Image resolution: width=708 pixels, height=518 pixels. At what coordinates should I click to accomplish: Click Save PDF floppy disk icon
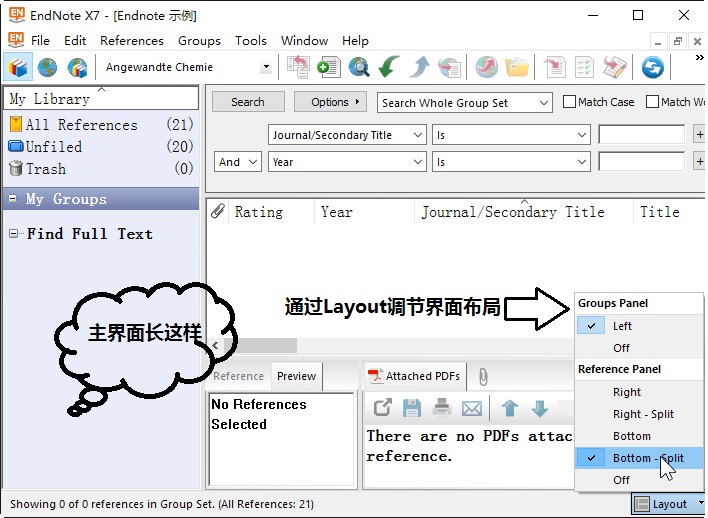tap(412, 408)
